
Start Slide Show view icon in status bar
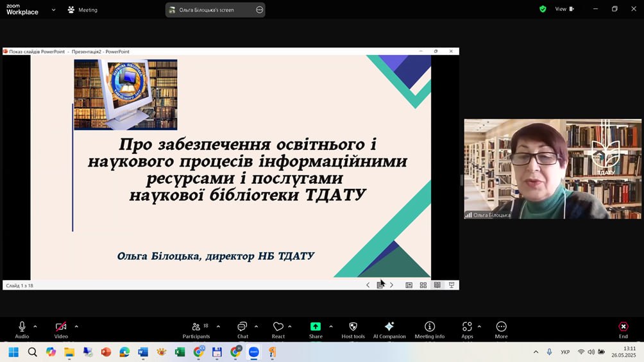pyautogui.click(x=452, y=285)
